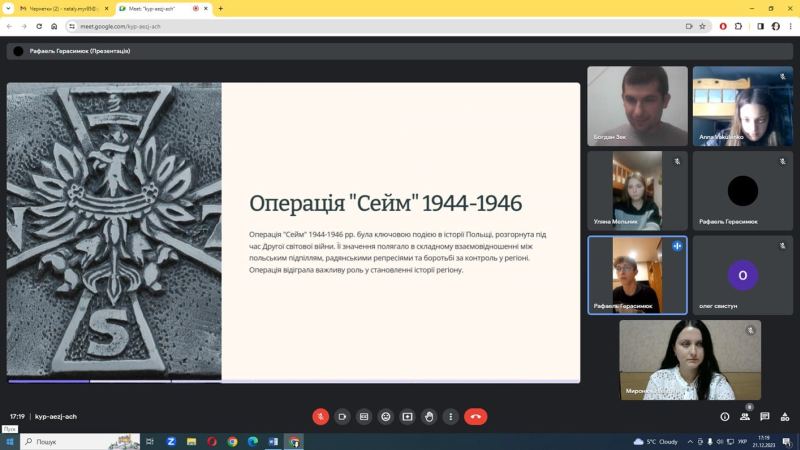Switch to the Gmail Чернетки tab

point(60,8)
